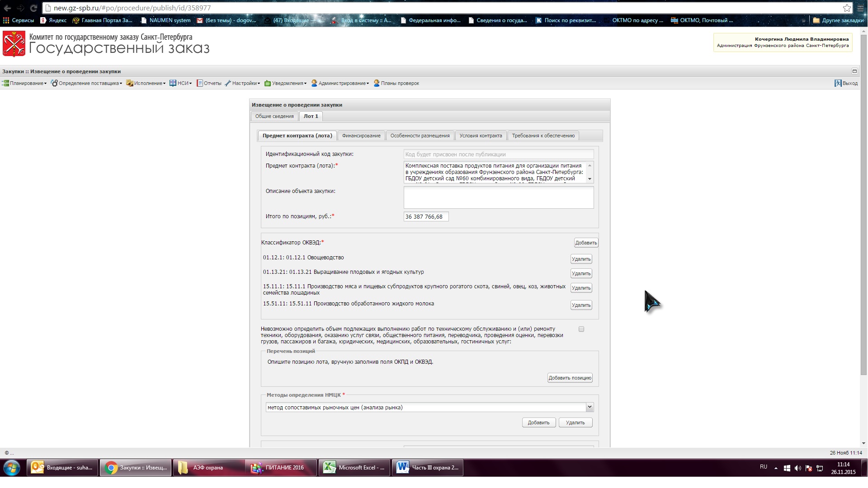This screenshot has height=488, width=868.
Task: Reload the page with the browser refresh icon
Action: pos(33,8)
